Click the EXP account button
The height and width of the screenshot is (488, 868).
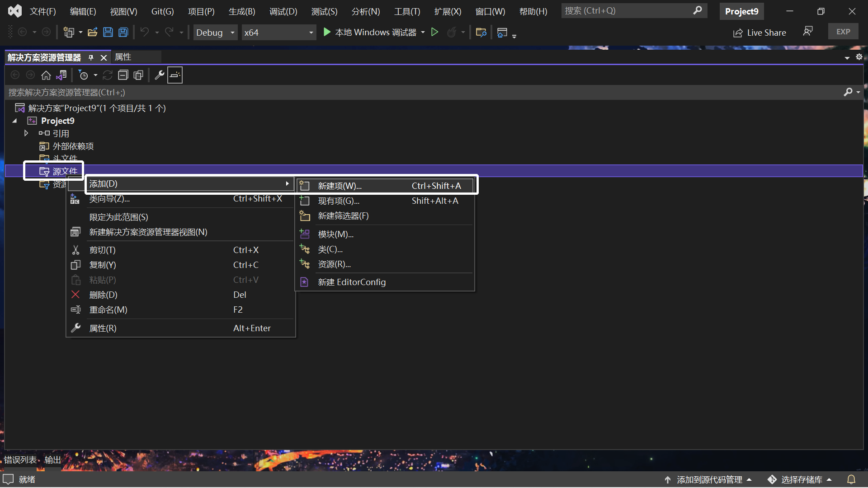(843, 31)
